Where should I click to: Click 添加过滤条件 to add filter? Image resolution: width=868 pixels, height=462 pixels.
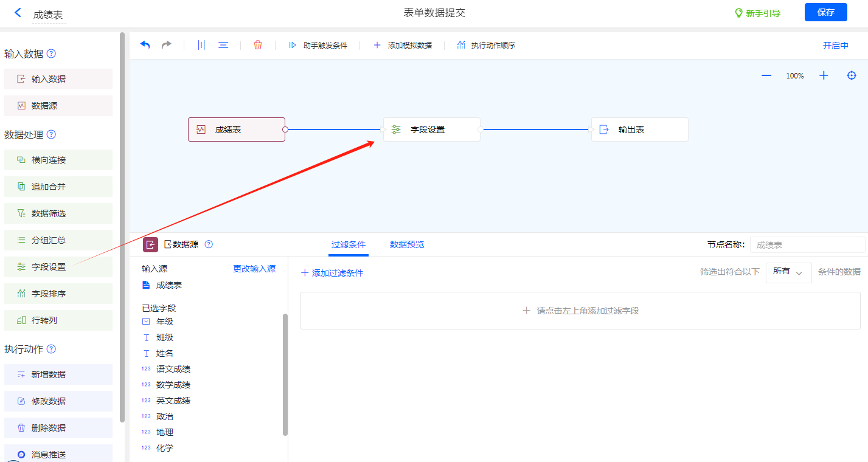tap(332, 273)
